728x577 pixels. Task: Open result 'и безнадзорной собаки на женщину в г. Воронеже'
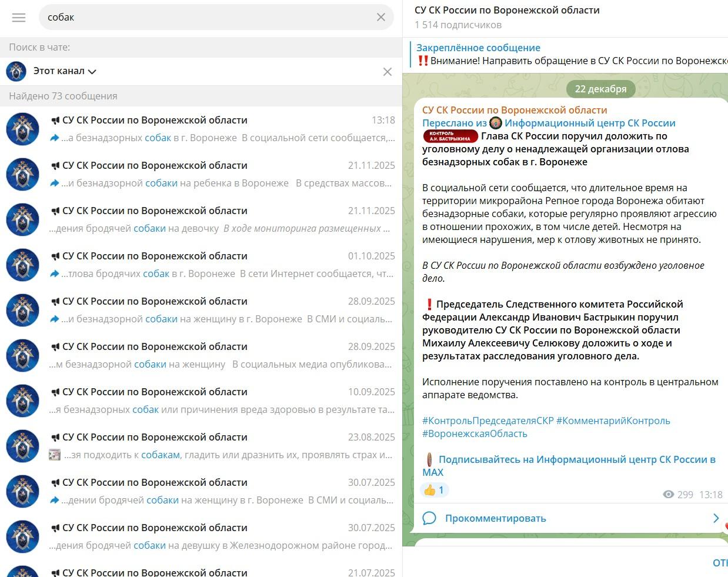point(201,310)
